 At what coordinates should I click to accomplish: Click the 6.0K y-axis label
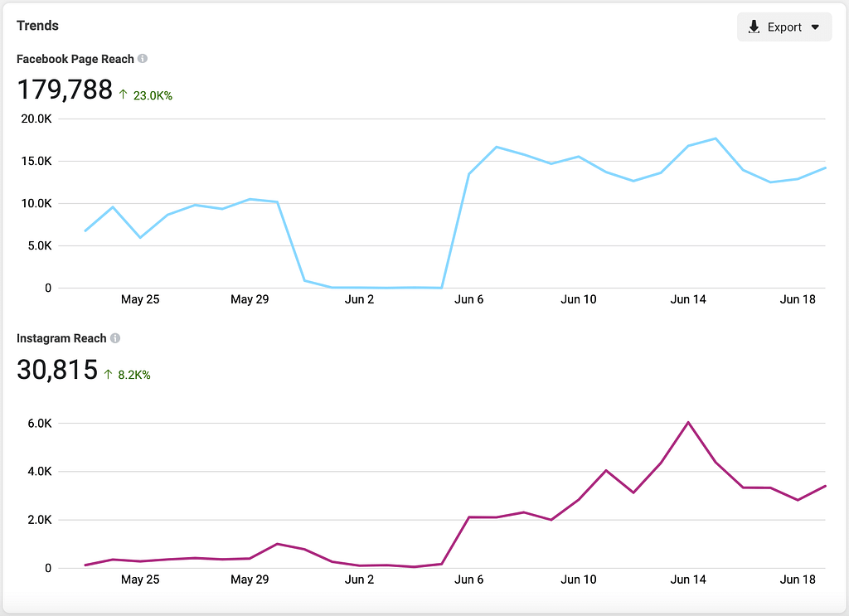click(x=40, y=424)
